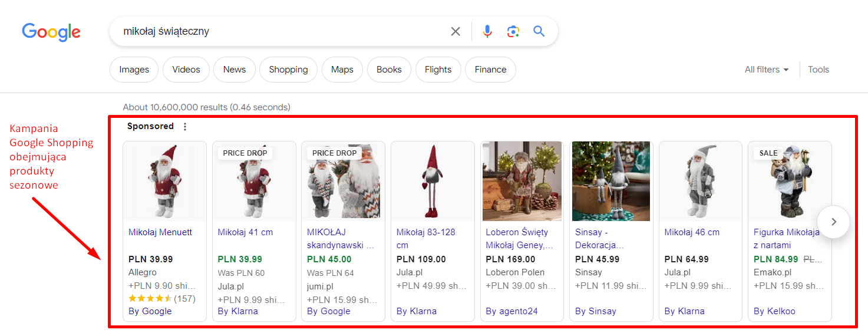The width and height of the screenshot is (868, 336).
Task: Open the Tools options
Action: point(819,70)
